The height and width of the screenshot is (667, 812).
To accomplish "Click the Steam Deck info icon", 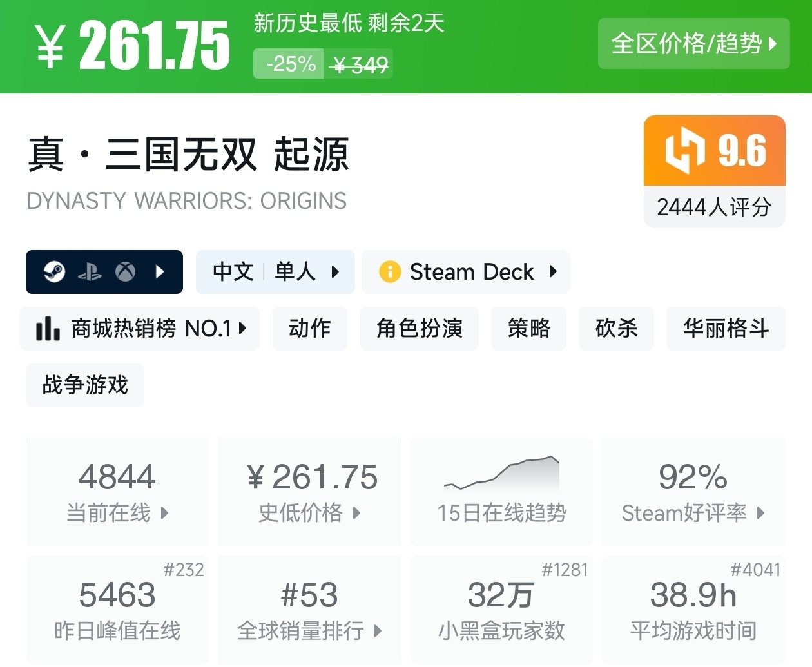I will click(390, 272).
